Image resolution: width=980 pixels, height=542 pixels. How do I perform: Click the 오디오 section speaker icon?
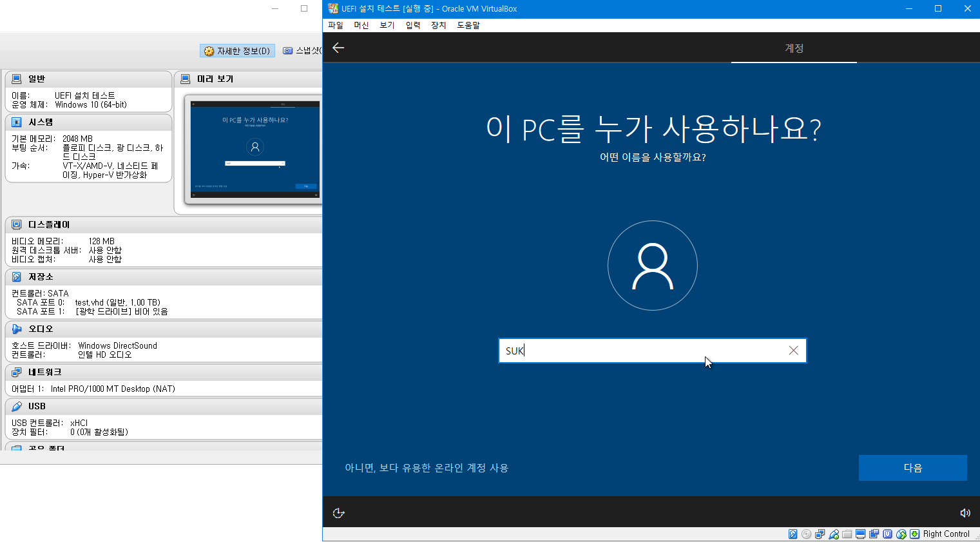pos(17,329)
